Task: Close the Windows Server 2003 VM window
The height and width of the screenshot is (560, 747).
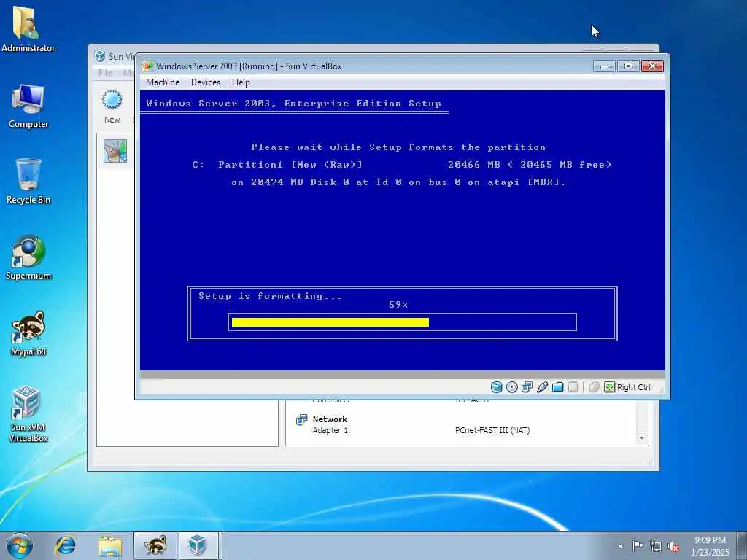Action: 653,66
